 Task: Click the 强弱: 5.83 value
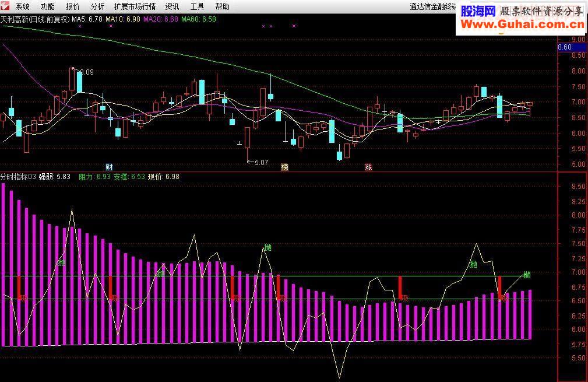click(x=55, y=177)
